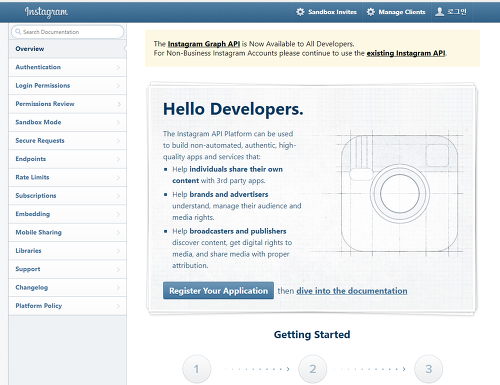The width and height of the screenshot is (500, 385).
Task: Click the chevron on the Login Permissions row
Action: (x=118, y=86)
